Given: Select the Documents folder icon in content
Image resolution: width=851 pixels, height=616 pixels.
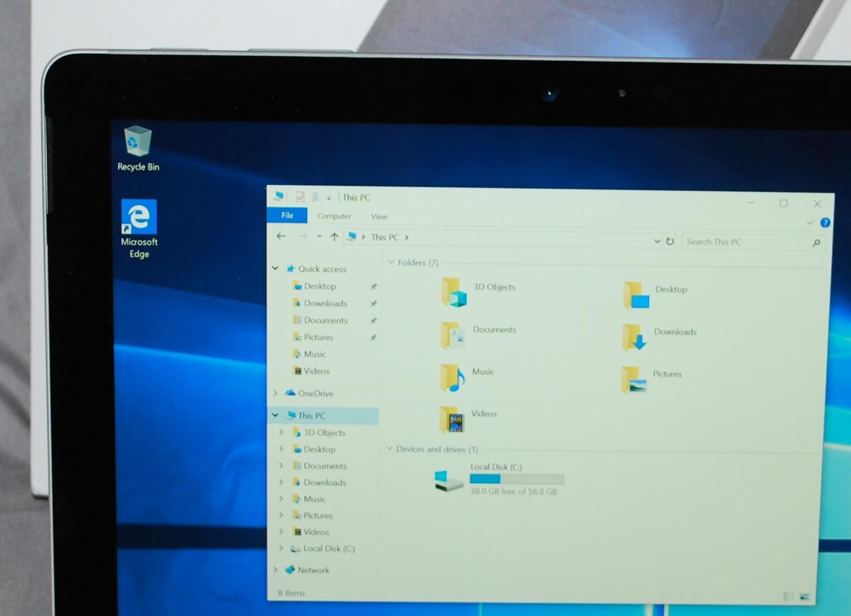Looking at the screenshot, I should point(453,335).
